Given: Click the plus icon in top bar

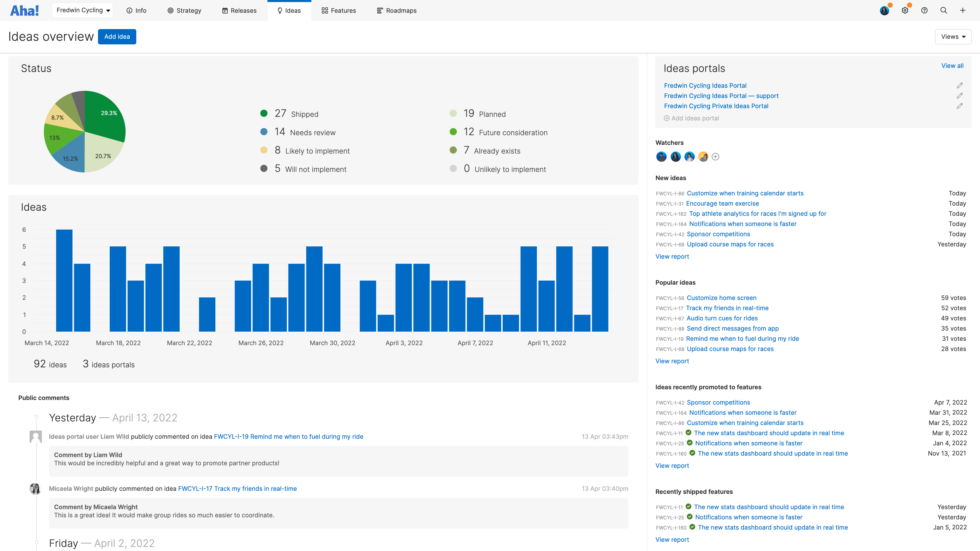Looking at the screenshot, I should 962,10.
